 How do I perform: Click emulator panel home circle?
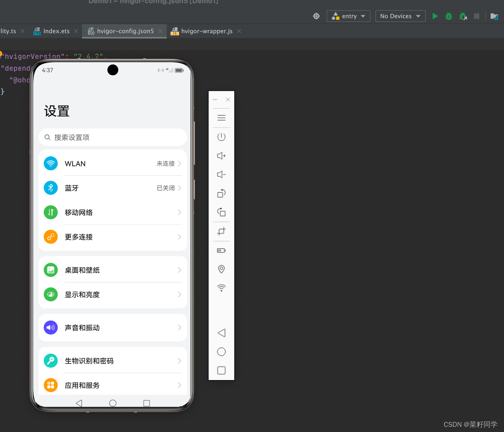(x=221, y=352)
